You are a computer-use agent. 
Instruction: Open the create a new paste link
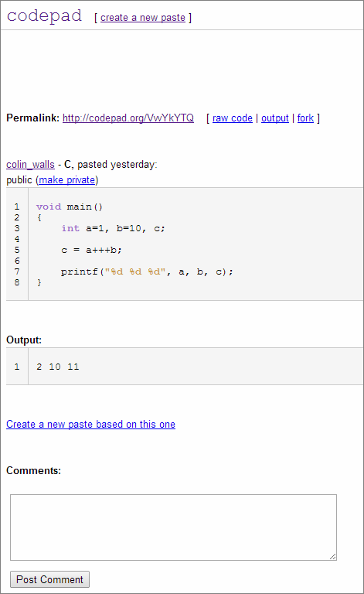[143, 18]
